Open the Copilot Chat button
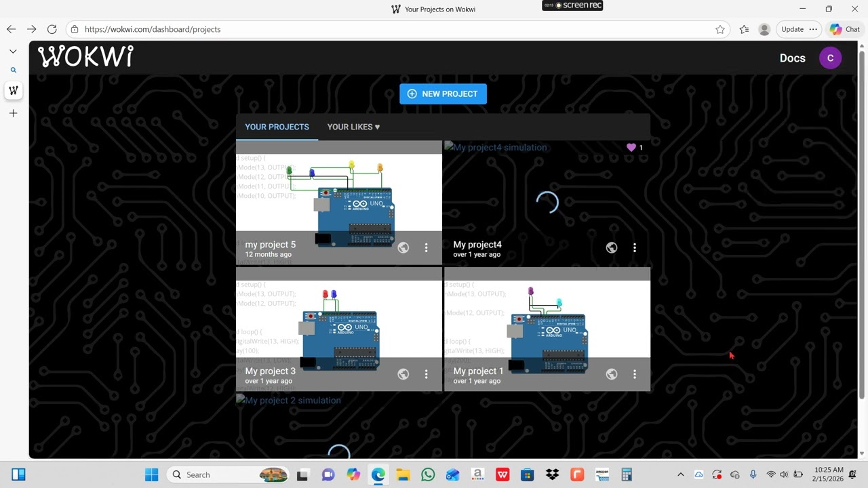This screenshot has height=488, width=868. (844, 29)
